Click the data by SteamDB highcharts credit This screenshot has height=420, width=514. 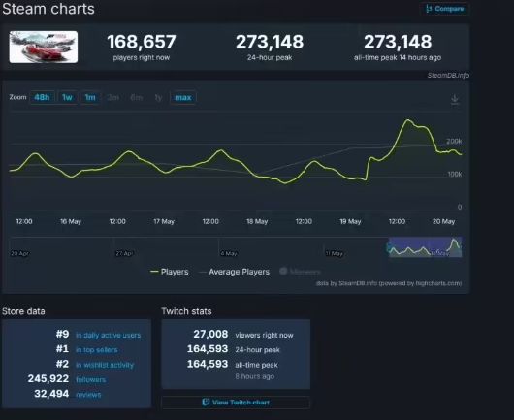pyautogui.click(x=389, y=283)
